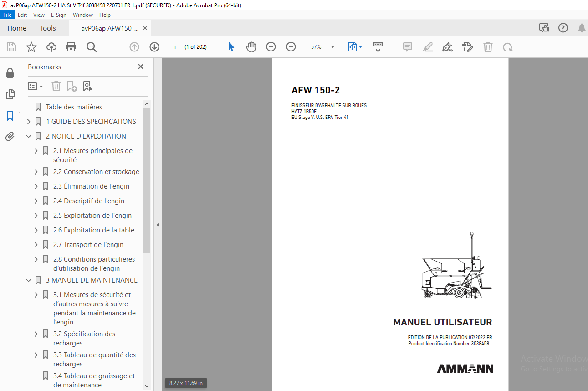The width and height of the screenshot is (588, 391).
Task: Expand 1 GUIDE DES SPÉCIFICATIONS bookmark
Action: click(29, 122)
